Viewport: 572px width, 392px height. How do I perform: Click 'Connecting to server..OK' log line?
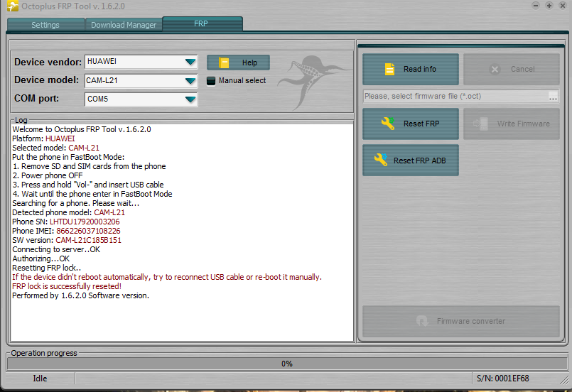pos(56,249)
